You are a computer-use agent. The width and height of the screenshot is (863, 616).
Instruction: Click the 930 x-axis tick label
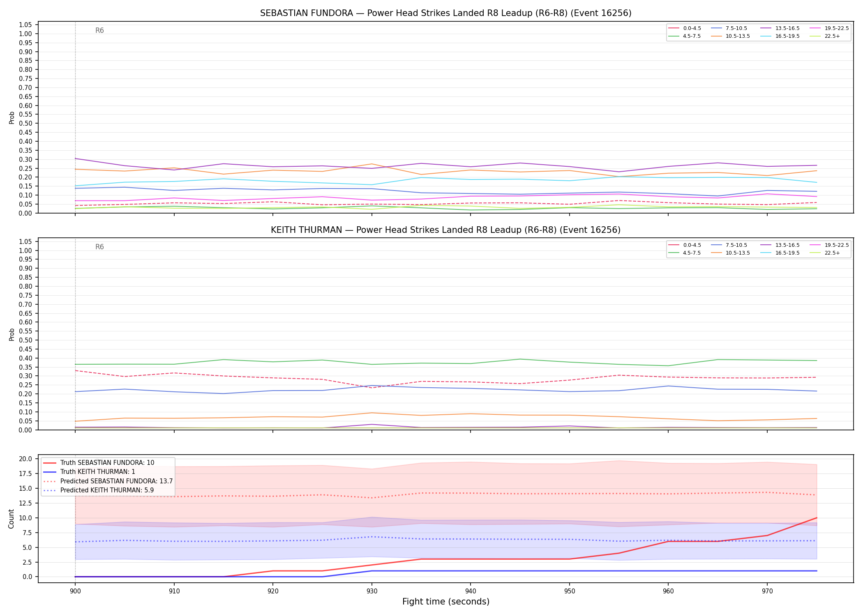click(x=372, y=591)
